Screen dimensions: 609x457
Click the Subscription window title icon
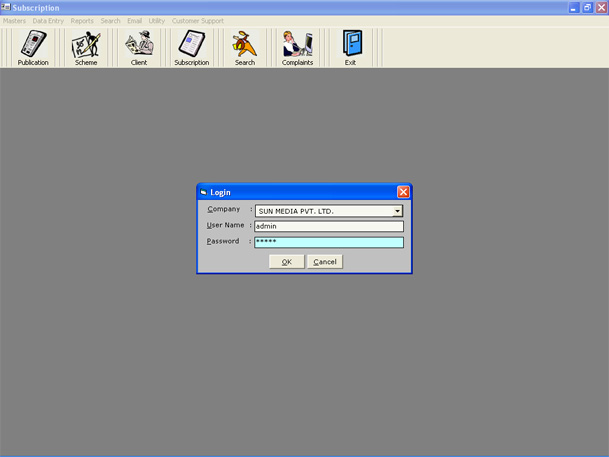click(x=5, y=7)
